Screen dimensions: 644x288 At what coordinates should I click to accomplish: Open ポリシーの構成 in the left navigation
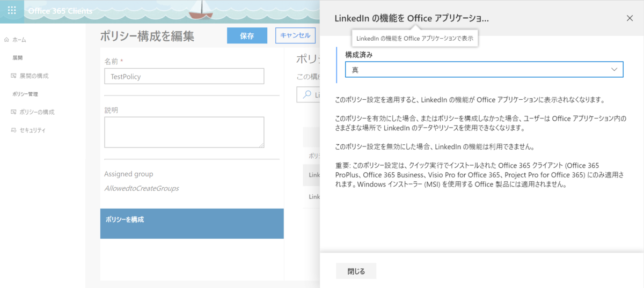(x=36, y=112)
